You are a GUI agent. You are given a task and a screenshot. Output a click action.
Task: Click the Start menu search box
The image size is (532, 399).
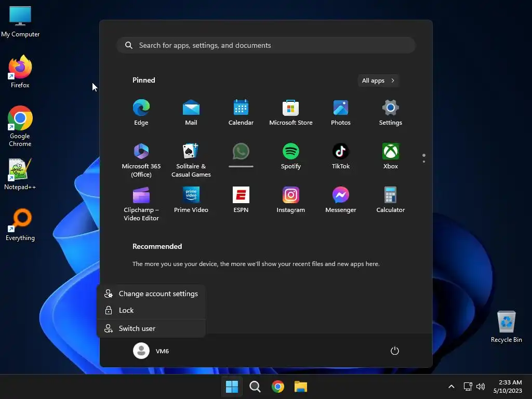[x=267, y=46]
